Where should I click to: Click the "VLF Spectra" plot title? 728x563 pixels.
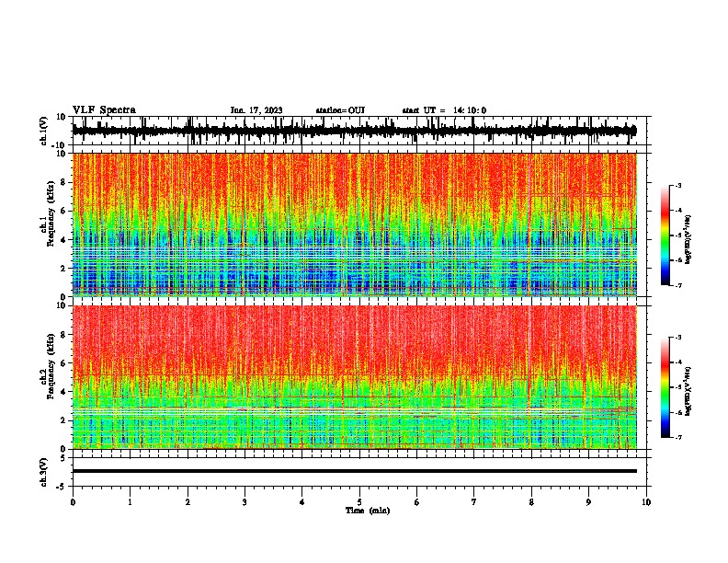[104, 109]
